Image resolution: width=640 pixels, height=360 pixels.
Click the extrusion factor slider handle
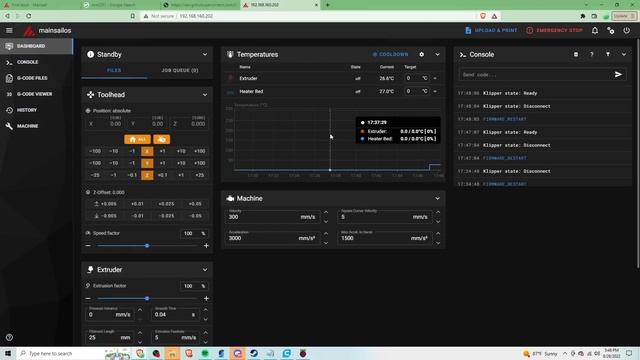(147, 298)
